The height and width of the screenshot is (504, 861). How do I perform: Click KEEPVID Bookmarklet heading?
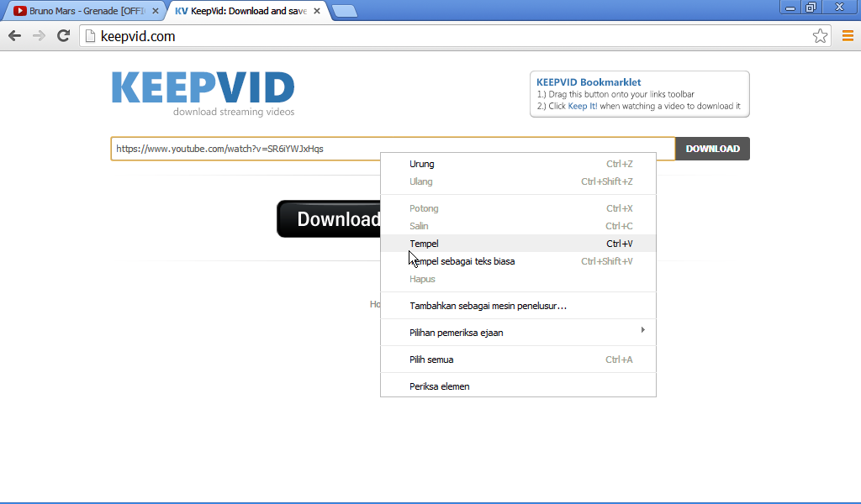tap(589, 82)
